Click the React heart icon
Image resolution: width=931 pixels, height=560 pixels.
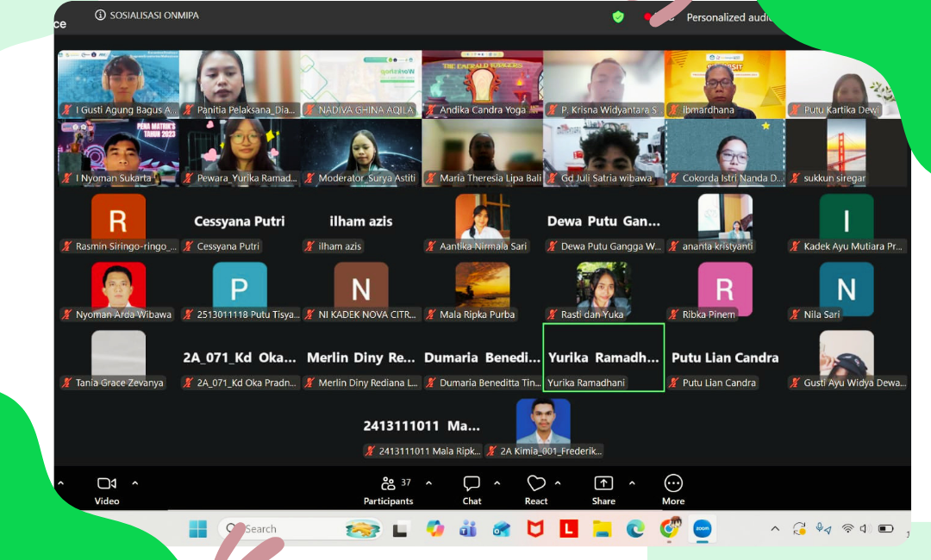tap(536, 488)
